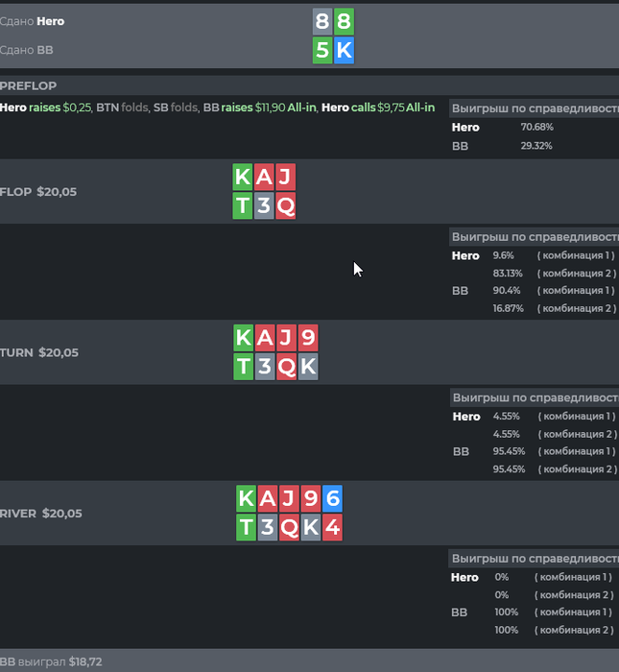
Task: Select BB's green 5 hole card
Action: 322,51
